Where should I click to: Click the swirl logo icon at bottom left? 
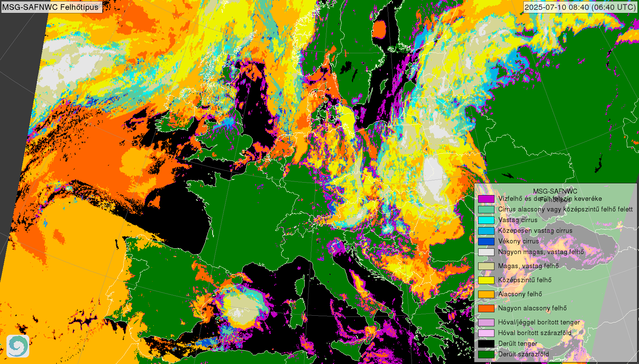(18, 346)
